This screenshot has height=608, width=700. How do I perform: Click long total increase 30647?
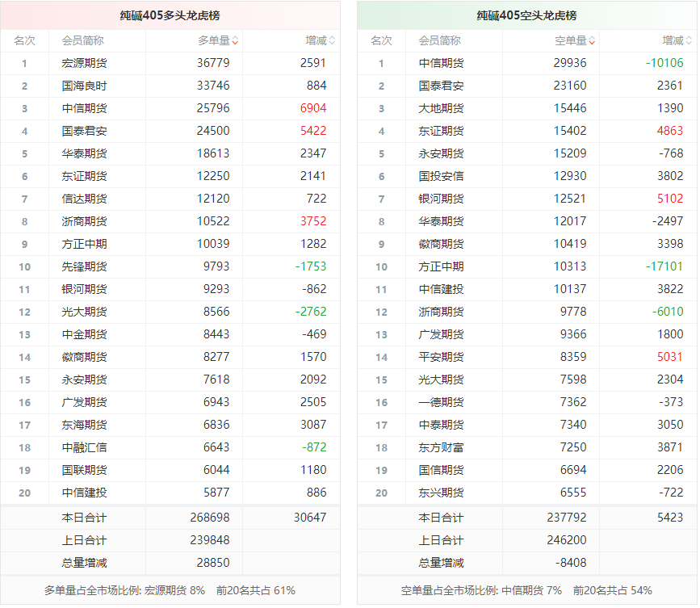tap(310, 518)
